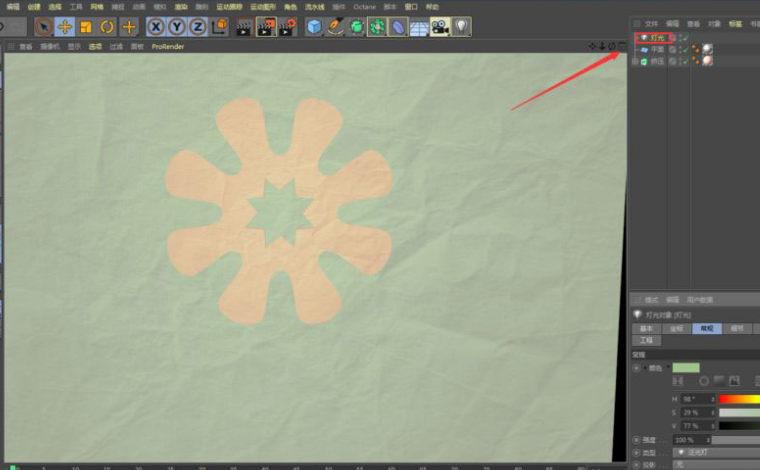Expand the 挤压 object in object tree
This screenshot has width=760, height=470.
tap(635, 61)
